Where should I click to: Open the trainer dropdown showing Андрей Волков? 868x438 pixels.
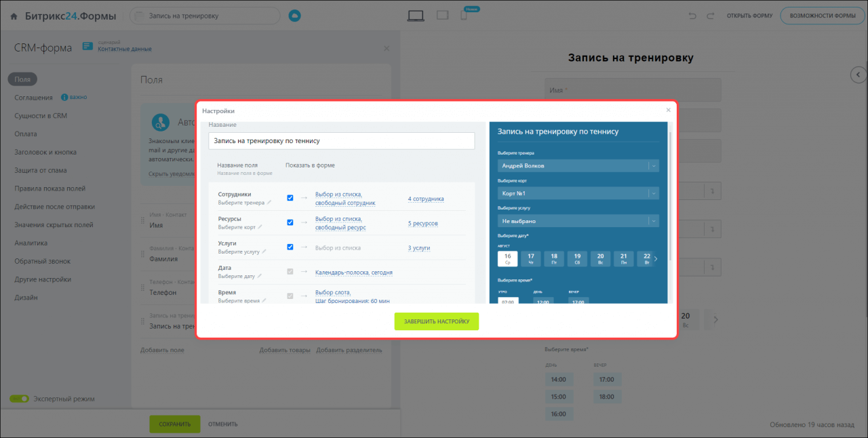(x=578, y=165)
